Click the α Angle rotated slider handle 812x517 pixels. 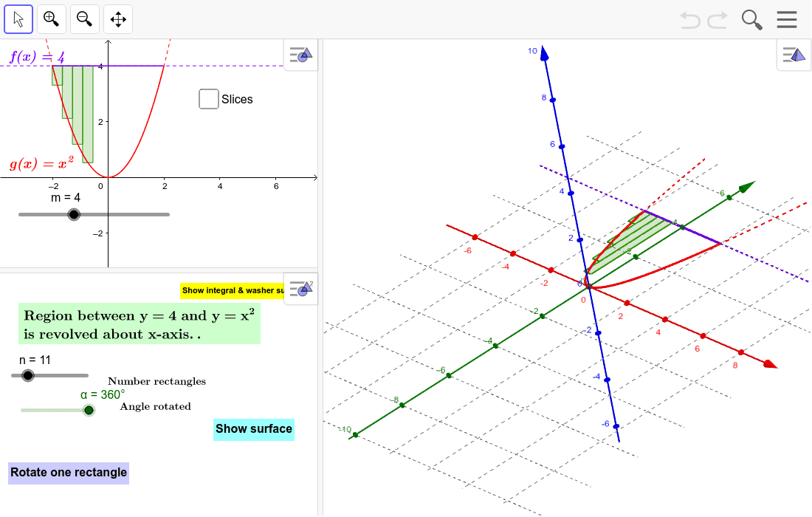tap(89, 410)
